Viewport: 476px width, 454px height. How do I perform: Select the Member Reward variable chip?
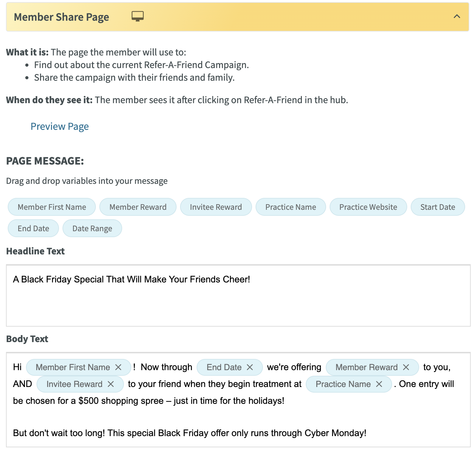pyautogui.click(x=138, y=207)
